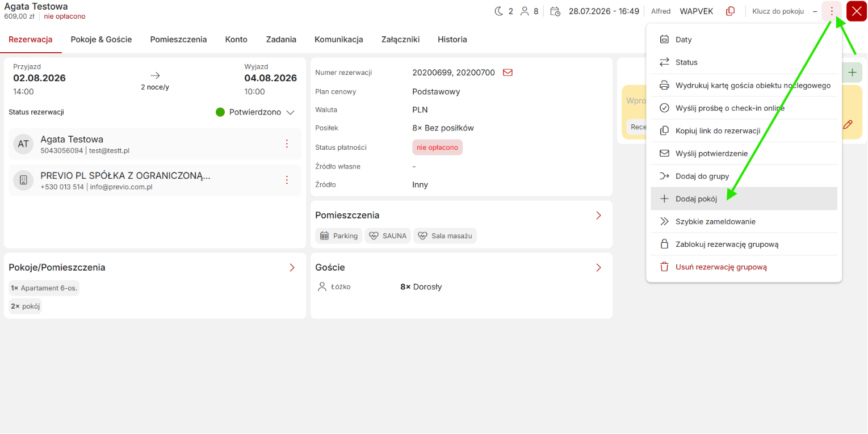
Task: Click the WAPVEK code text
Action: (697, 11)
